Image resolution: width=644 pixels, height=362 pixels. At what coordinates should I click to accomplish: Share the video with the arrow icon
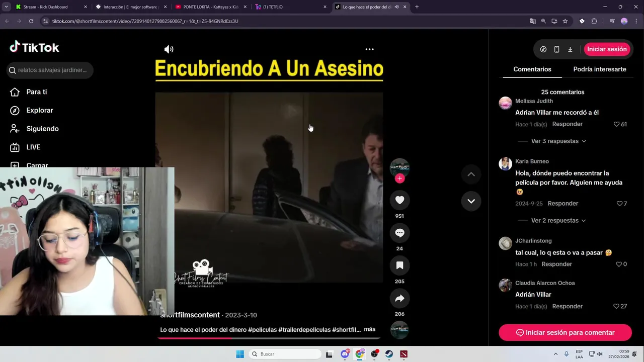[x=399, y=298]
